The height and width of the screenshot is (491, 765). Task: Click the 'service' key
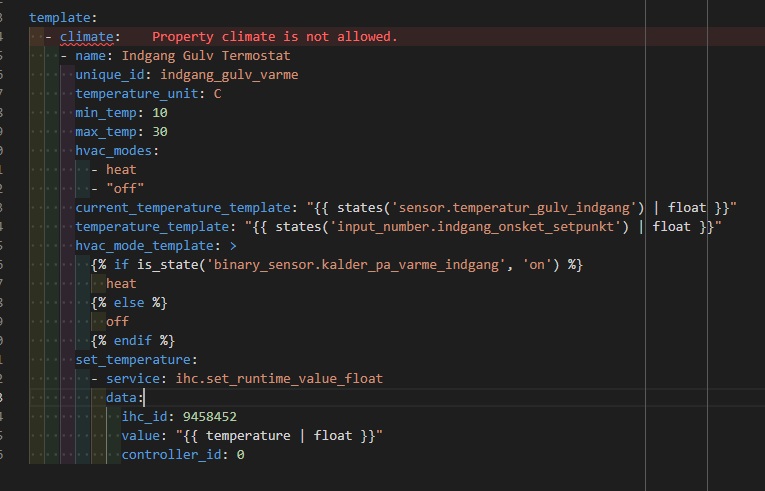(133, 379)
